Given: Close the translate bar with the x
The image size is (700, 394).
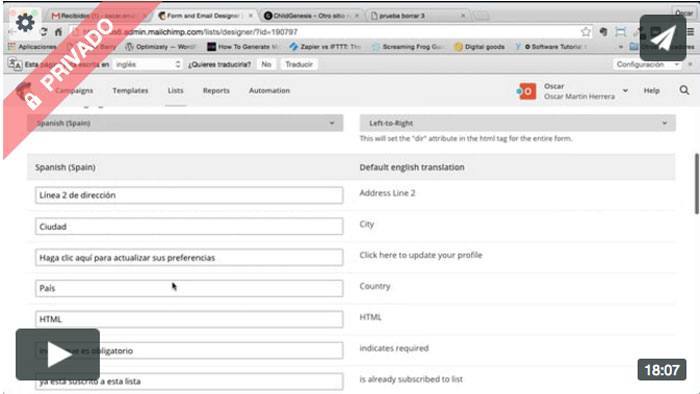Looking at the screenshot, I should tap(690, 64).
